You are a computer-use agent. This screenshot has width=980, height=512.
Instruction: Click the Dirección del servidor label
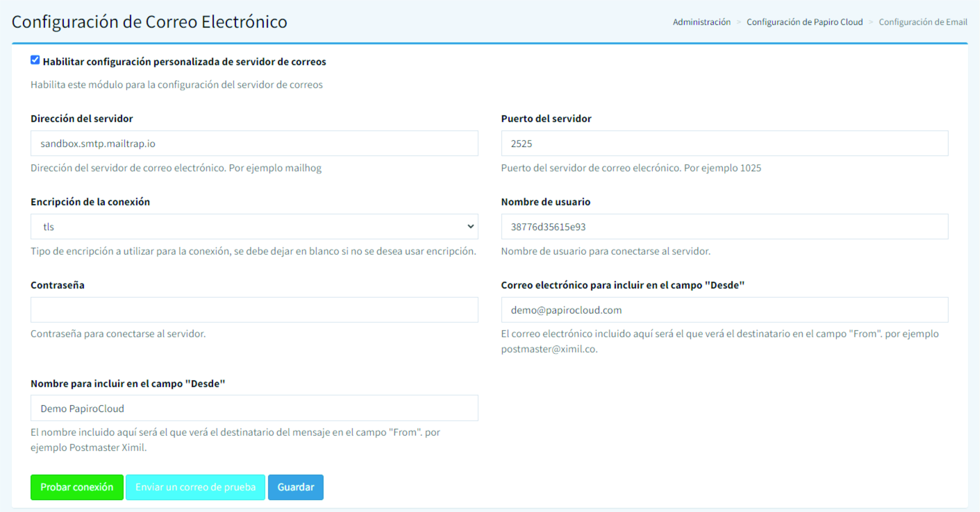click(82, 119)
